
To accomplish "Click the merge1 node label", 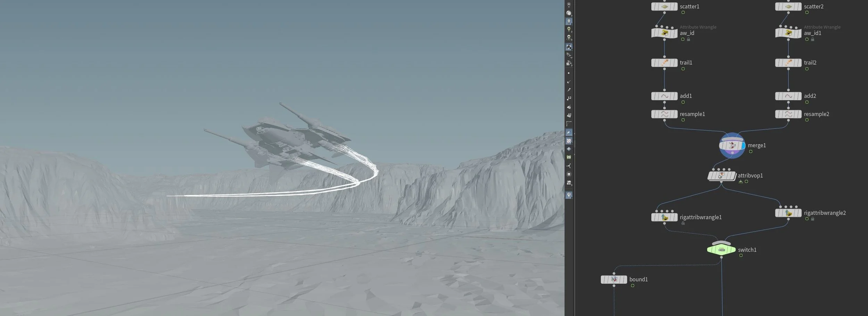I will (757, 146).
